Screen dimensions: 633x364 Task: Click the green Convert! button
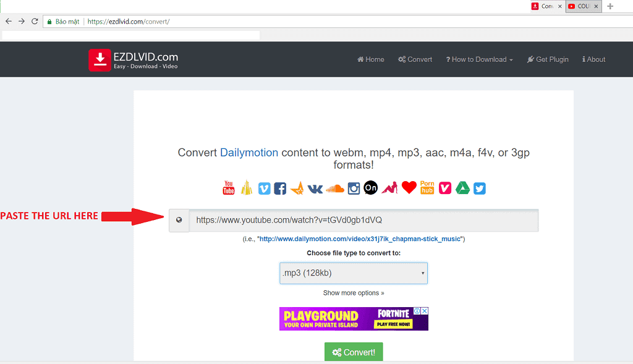tap(354, 352)
